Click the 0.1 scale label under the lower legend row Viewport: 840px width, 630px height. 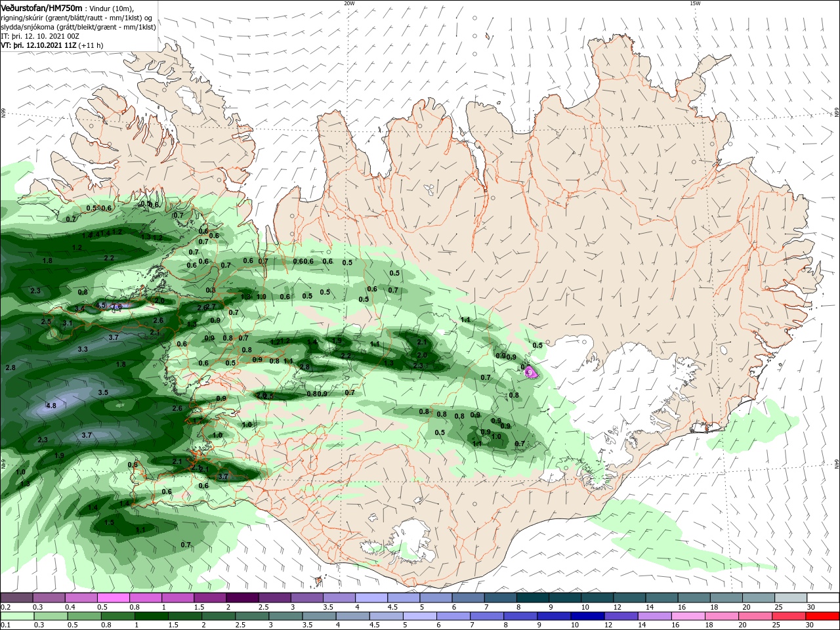click(5, 625)
